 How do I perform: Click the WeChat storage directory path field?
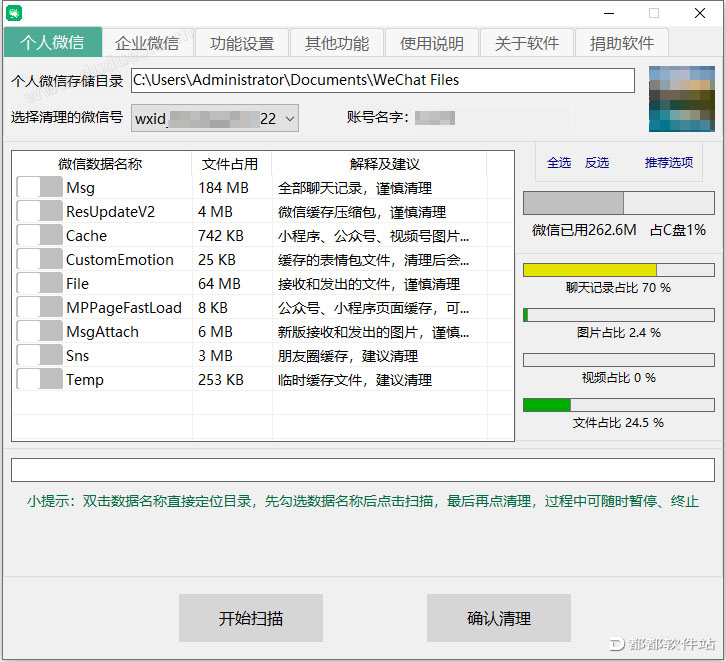(383, 81)
